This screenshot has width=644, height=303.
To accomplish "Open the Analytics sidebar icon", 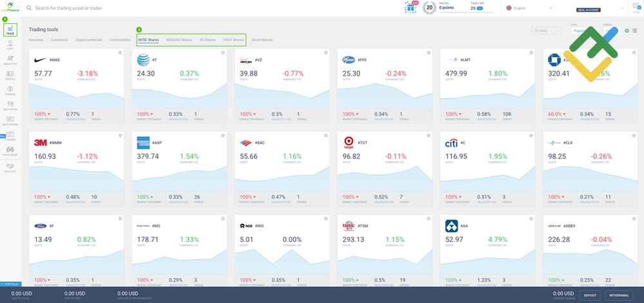I will click(x=10, y=60).
